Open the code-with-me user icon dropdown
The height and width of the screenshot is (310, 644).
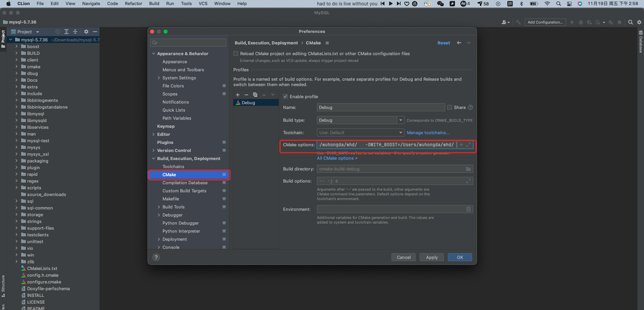505,22
